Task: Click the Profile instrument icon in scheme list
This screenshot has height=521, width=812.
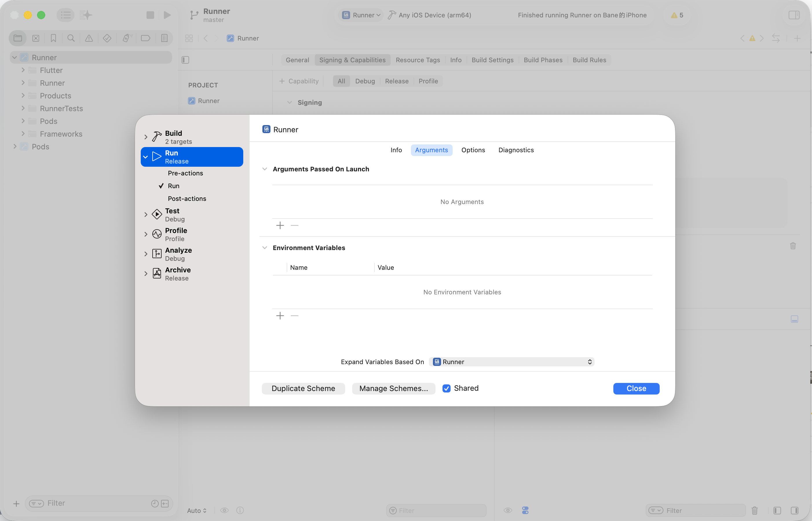Action: pyautogui.click(x=157, y=234)
